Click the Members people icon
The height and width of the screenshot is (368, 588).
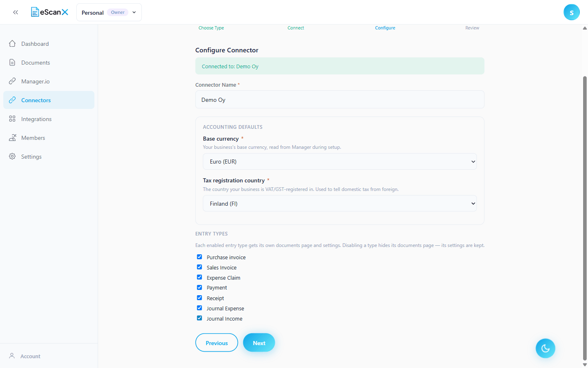12,137
